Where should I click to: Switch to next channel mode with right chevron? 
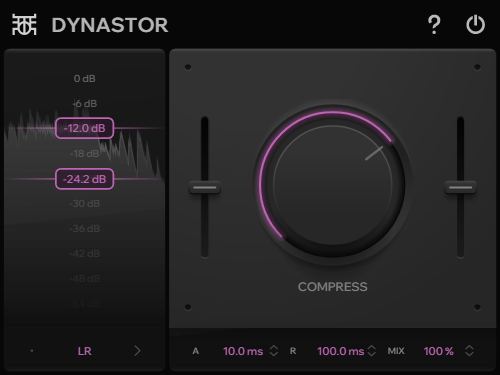137,351
